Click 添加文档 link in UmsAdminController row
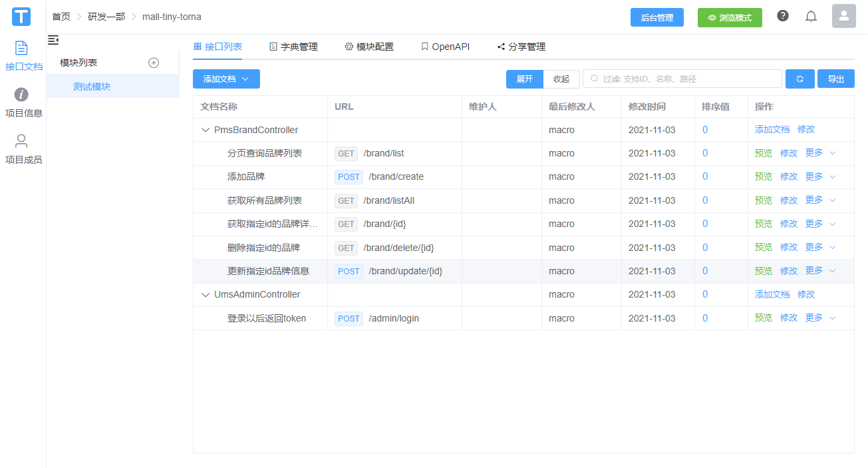Screen dimensions: 868x468 click(772, 294)
